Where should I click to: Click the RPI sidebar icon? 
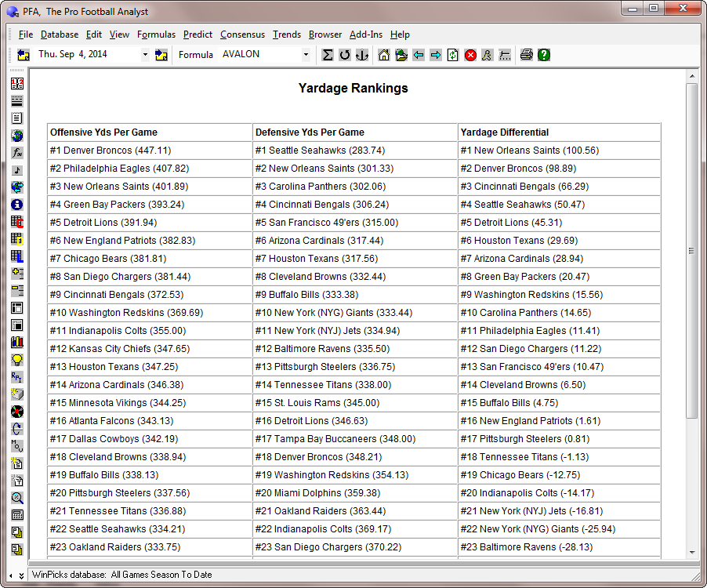pyautogui.click(x=17, y=377)
